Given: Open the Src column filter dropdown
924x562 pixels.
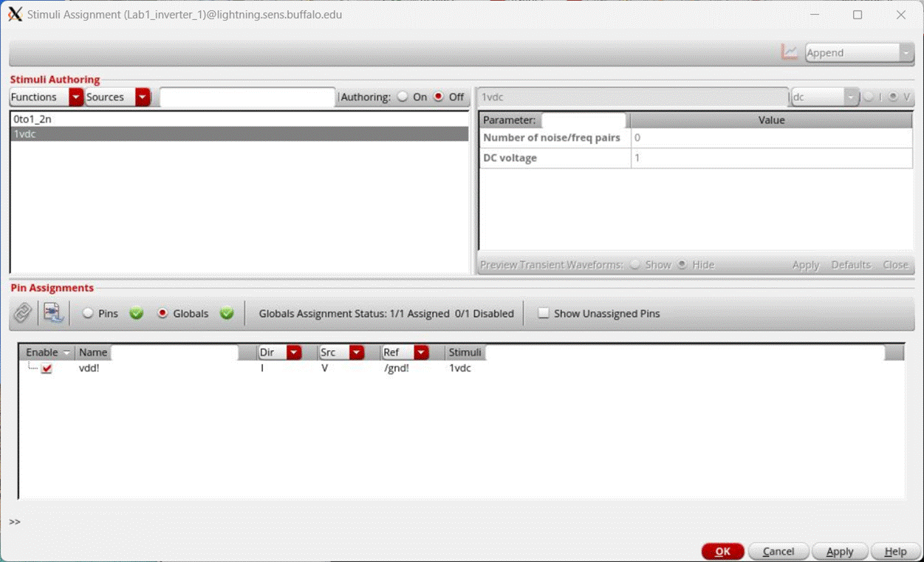Looking at the screenshot, I should click(357, 352).
